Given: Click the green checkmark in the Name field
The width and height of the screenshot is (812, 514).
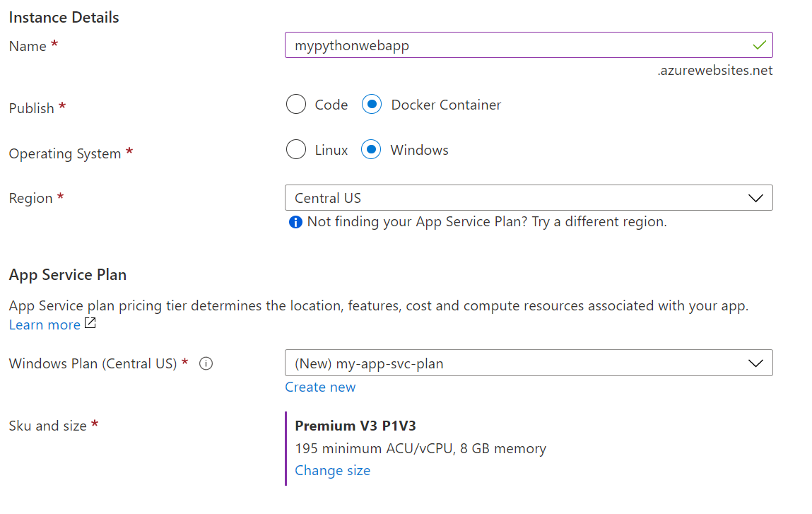Looking at the screenshot, I should pyautogui.click(x=759, y=45).
